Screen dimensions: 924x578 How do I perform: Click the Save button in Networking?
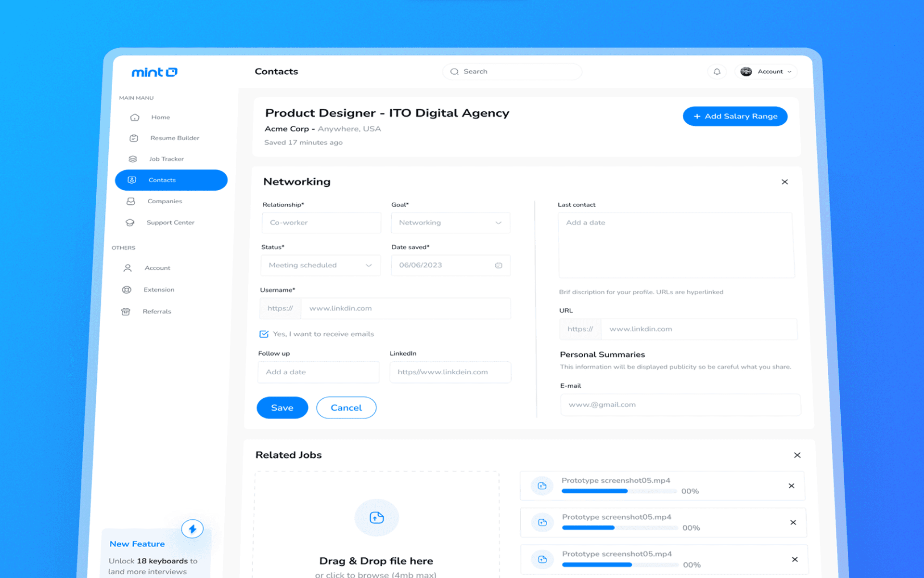tap(282, 407)
